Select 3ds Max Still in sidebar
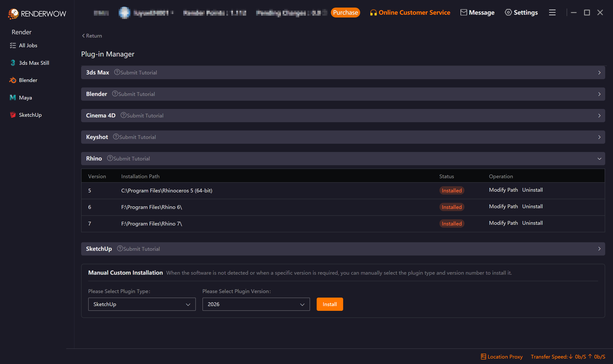Image resolution: width=613 pixels, height=364 pixels. click(34, 63)
